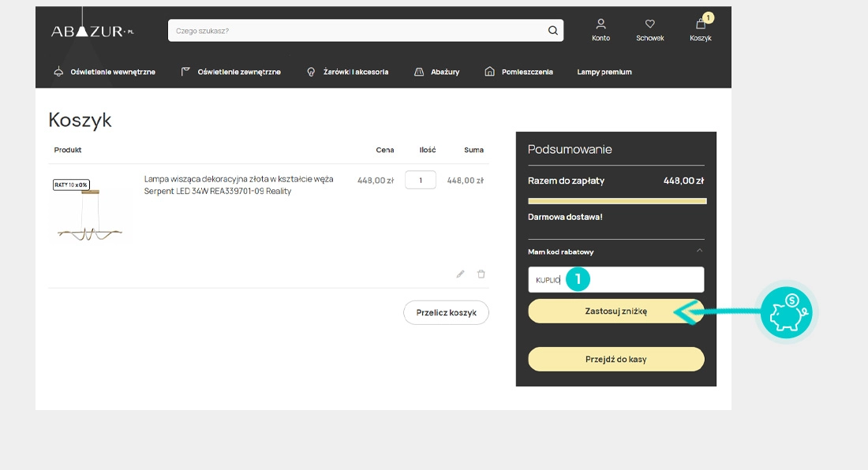Click the discount code input field
Image resolution: width=868 pixels, height=470 pixels.
click(x=616, y=280)
